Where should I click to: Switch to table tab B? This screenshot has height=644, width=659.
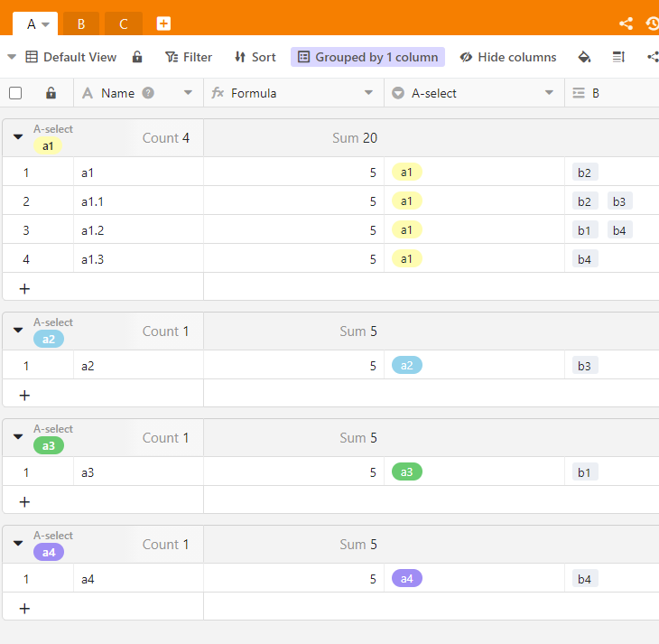click(81, 23)
